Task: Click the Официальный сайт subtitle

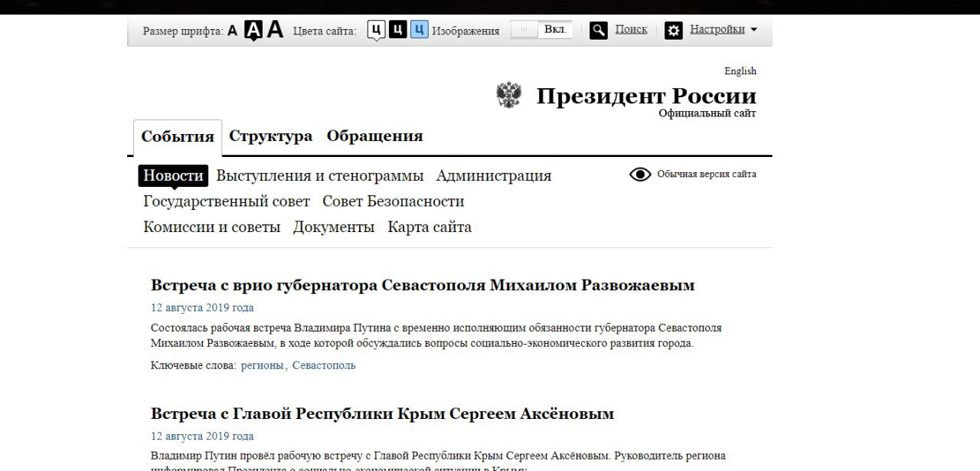Action: click(x=707, y=113)
